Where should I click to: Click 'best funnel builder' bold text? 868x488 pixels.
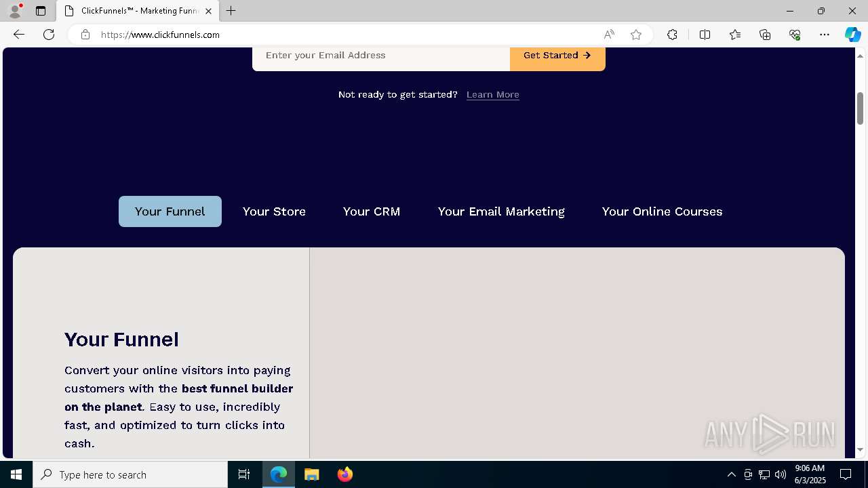point(237,389)
